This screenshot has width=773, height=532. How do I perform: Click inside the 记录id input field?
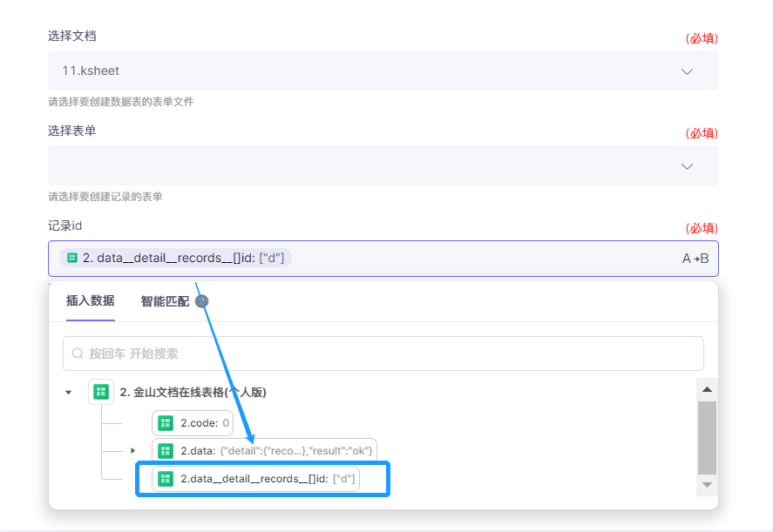pyautogui.click(x=383, y=259)
